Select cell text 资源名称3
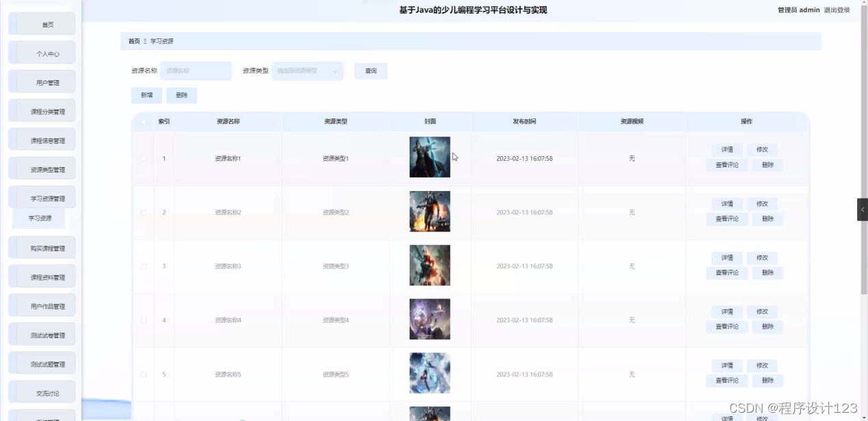 click(x=228, y=266)
